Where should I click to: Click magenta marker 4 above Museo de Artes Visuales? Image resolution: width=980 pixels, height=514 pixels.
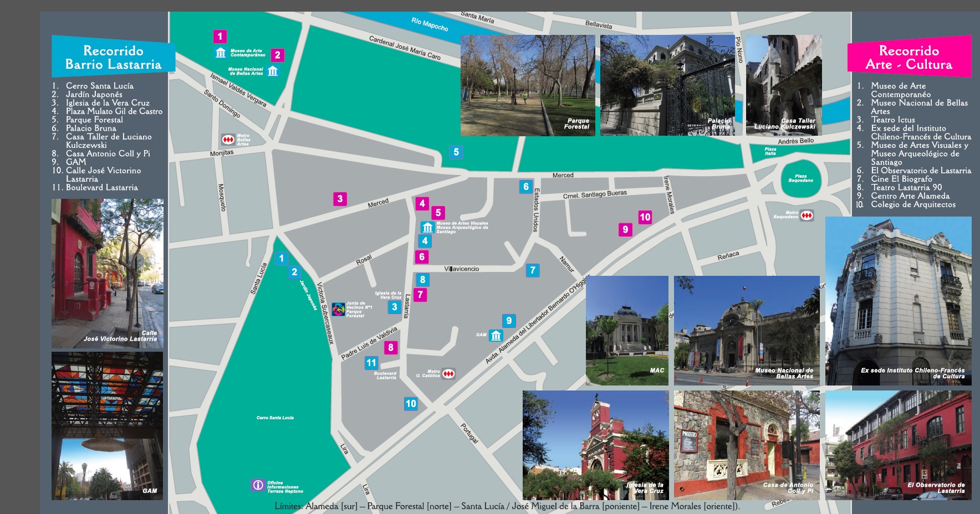422,203
